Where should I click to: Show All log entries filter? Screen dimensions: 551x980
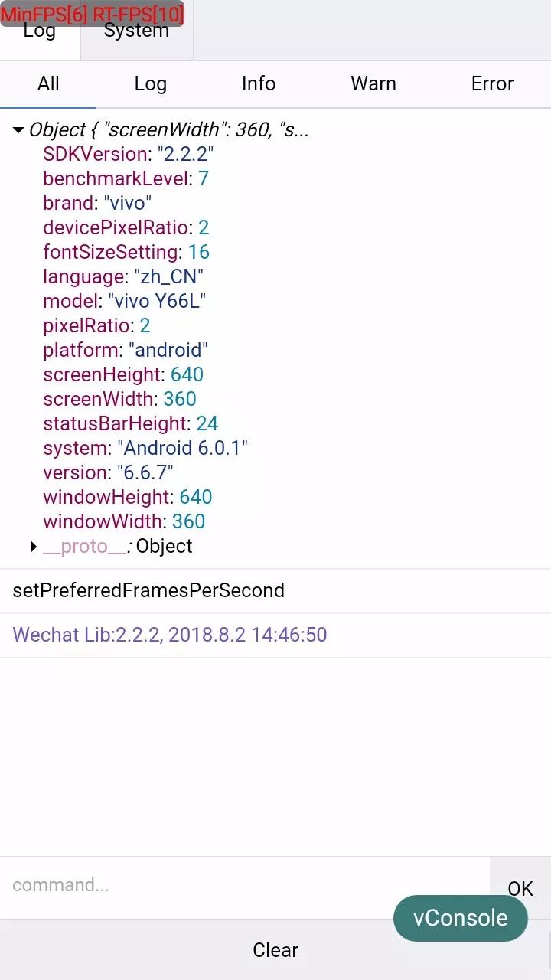48,84
